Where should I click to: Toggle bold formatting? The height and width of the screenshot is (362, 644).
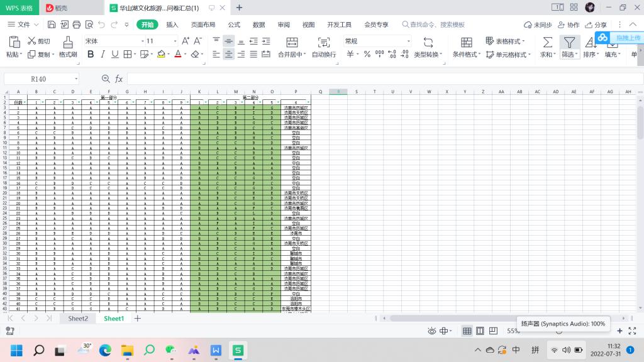pos(91,55)
